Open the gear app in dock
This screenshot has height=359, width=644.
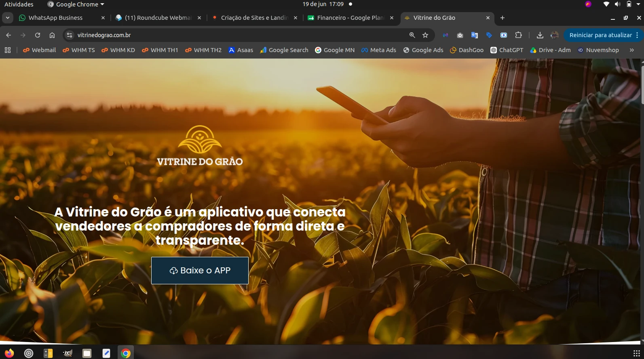[x=29, y=353]
